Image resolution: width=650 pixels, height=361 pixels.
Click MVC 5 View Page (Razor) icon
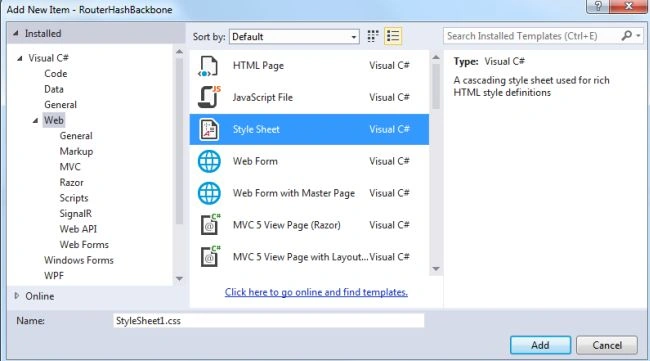(210, 225)
